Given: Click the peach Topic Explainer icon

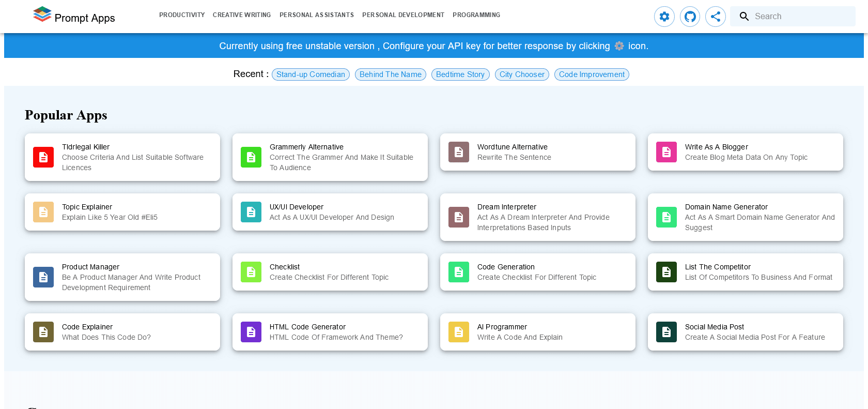Looking at the screenshot, I should point(43,212).
